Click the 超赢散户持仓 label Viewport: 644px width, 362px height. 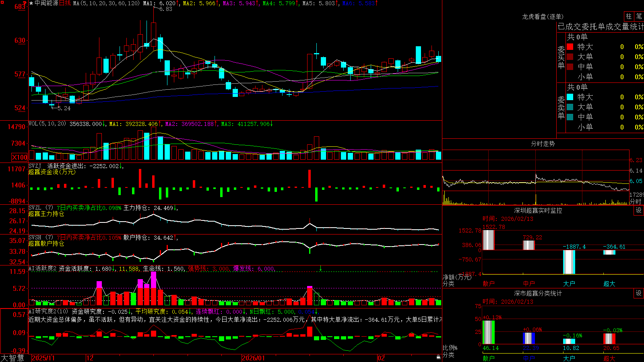(x=46, y=243)
